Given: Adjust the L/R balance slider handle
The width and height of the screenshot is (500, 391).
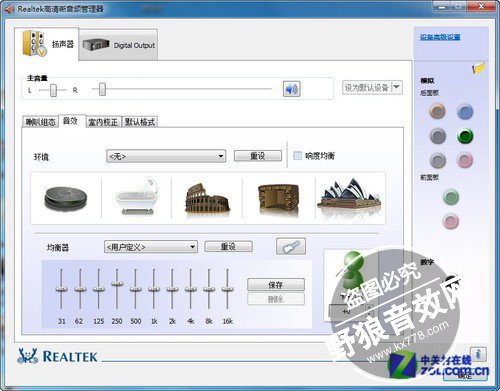Looking at the screenshot, I should 53,90.
